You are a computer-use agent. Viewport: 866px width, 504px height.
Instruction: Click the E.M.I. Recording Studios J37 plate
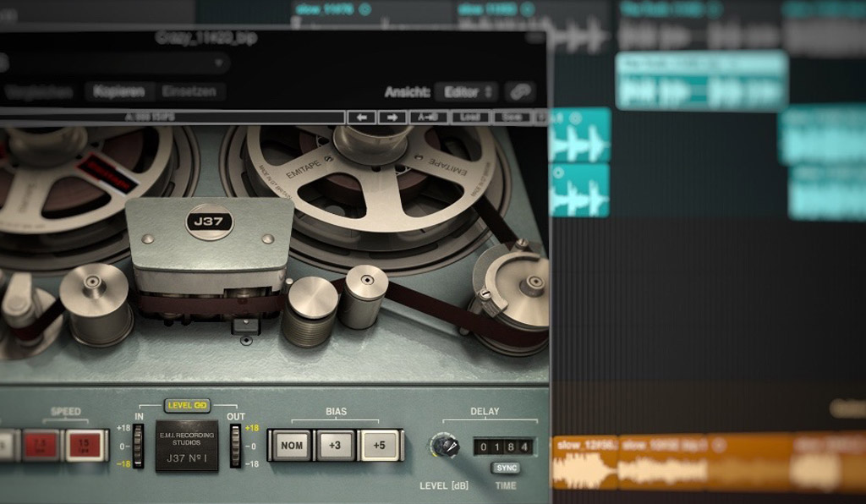187,446
